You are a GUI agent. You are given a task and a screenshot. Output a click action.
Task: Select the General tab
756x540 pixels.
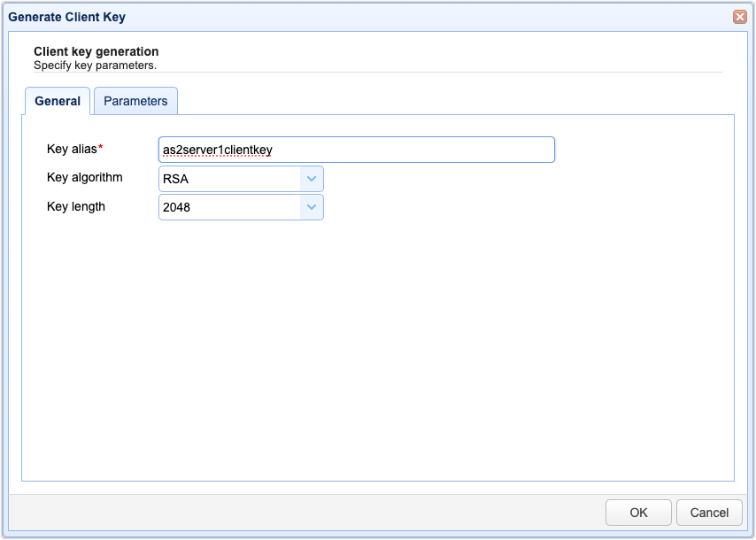point(58,101)
